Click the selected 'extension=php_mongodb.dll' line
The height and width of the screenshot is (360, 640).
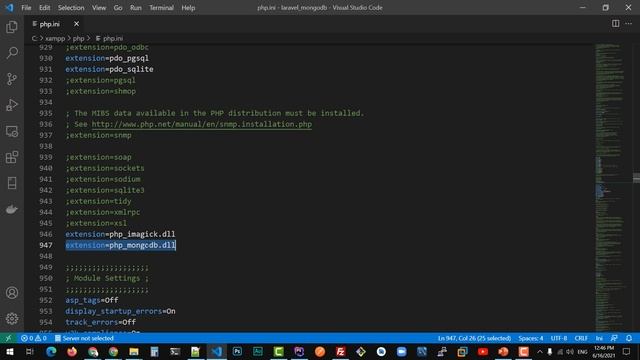point(120,245)
